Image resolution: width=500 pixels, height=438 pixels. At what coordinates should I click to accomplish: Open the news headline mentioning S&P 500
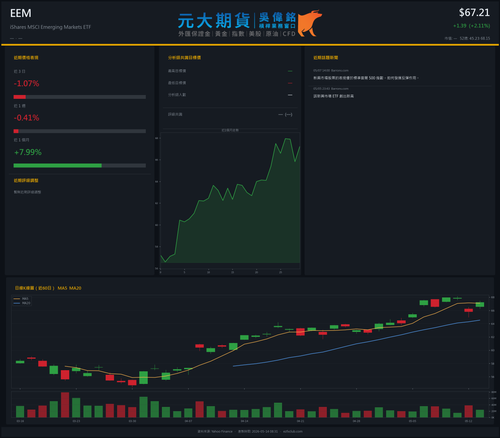coord(366,78)
